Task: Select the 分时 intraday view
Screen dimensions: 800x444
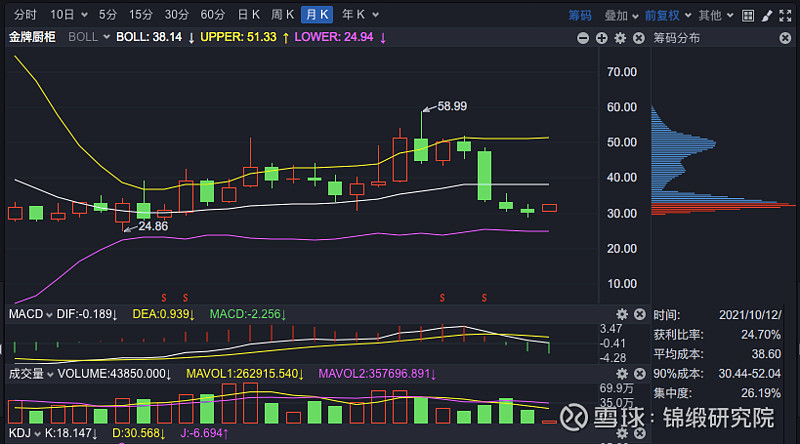Action: pos(25,15)
